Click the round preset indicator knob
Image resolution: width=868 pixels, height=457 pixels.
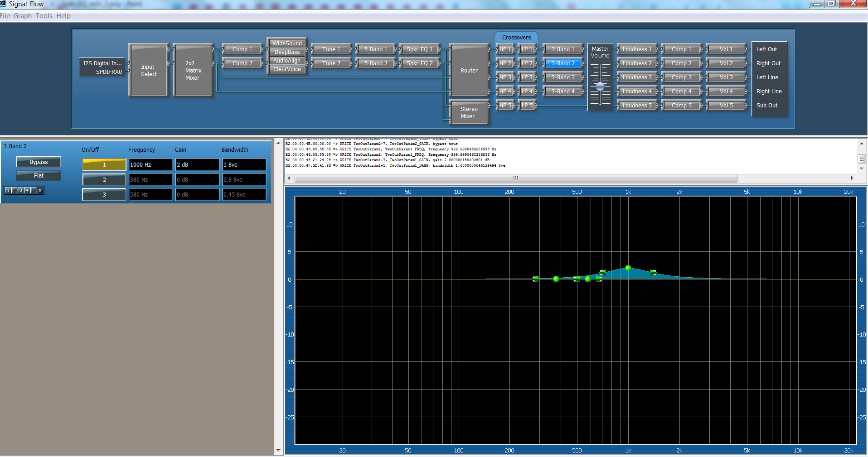click(x=40, y=190)
